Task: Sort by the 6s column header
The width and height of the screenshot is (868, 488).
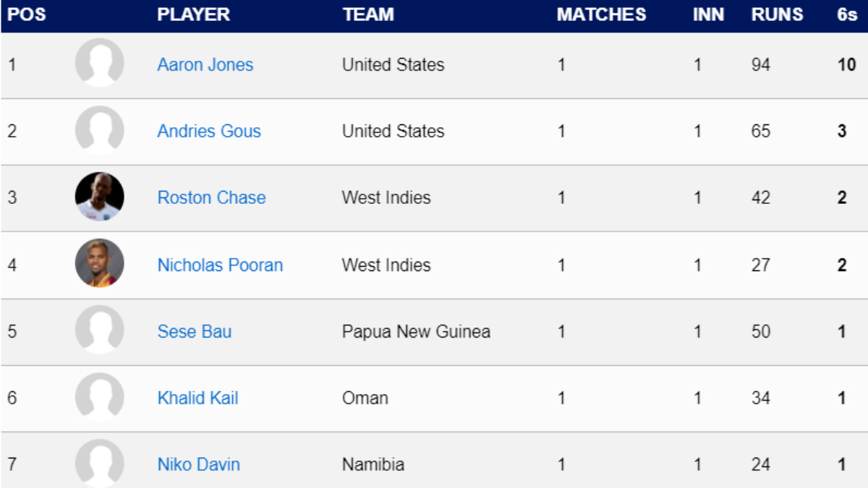Action: point(846,14)
